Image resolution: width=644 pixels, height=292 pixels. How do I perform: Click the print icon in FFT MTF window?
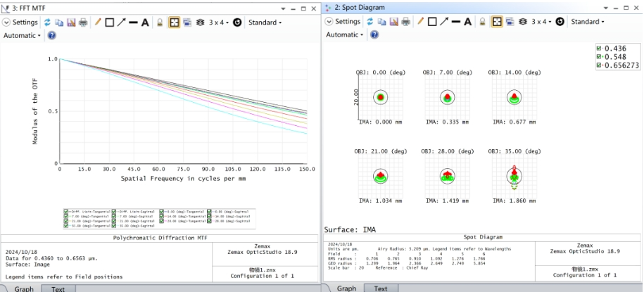pyautogui.click(x=83, y=23)
